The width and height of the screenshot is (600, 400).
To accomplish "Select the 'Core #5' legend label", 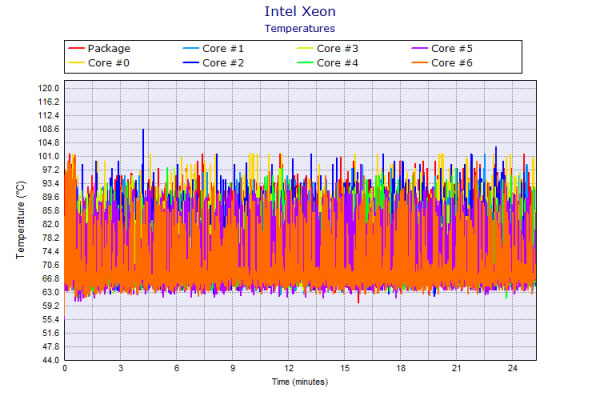I will pos(452,49).
